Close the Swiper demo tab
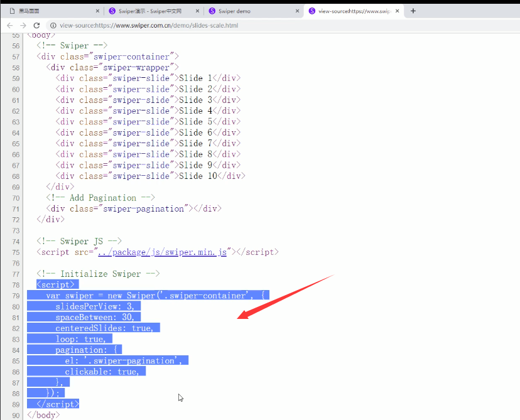The width and height of the screenshot is (520, 420). point(298,11)
